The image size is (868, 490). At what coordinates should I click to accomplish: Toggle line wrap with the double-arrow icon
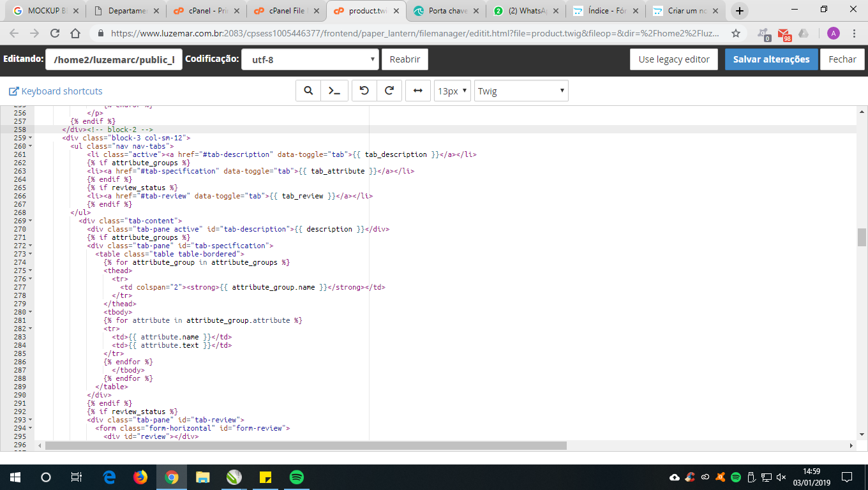coord(418,91)
